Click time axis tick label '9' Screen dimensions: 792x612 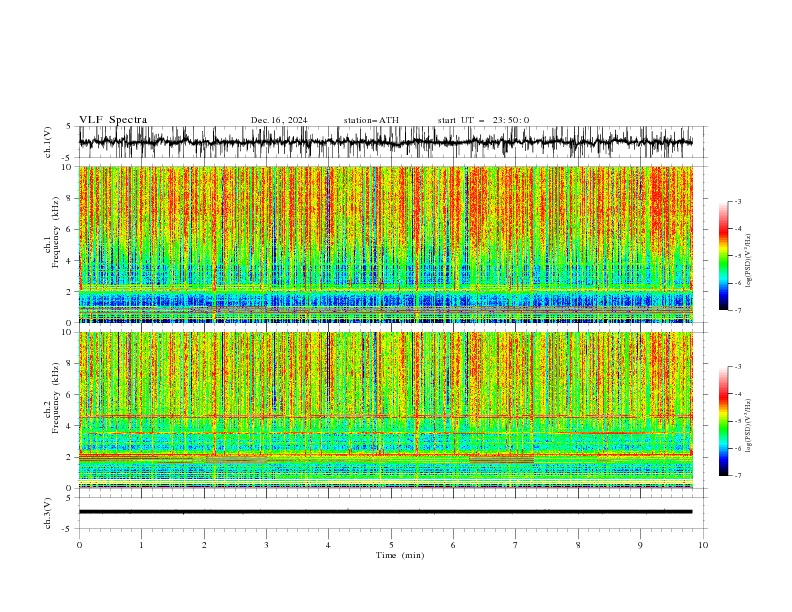[640, 545]
